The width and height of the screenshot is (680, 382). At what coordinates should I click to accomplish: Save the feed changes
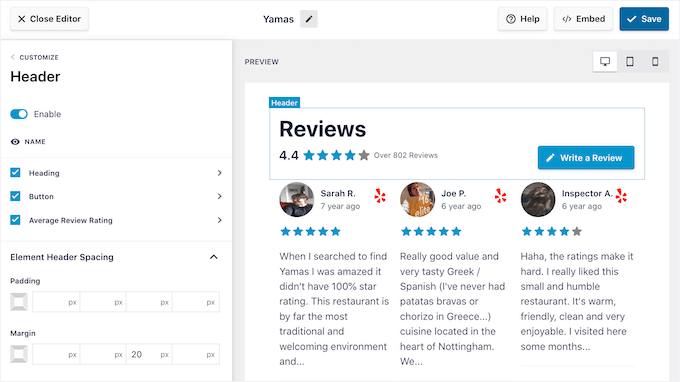[x=644, y=19]
